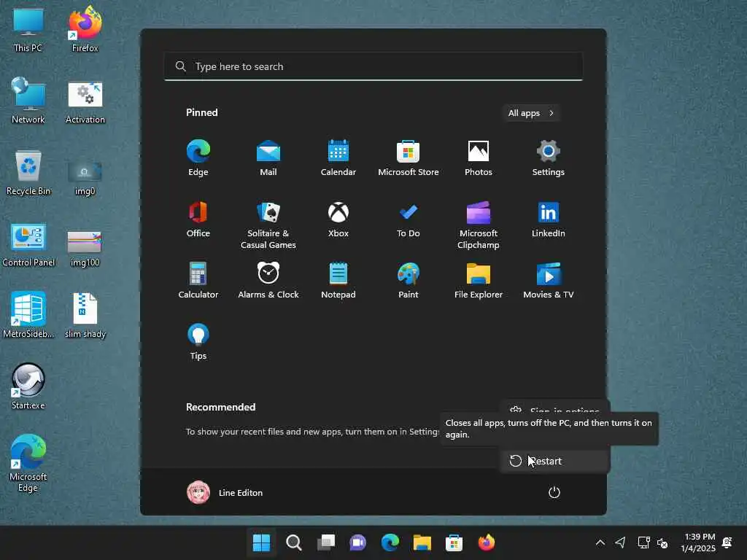747x560 pixels.
Task: Launch the Xbox app
Action: click(338, 219)
